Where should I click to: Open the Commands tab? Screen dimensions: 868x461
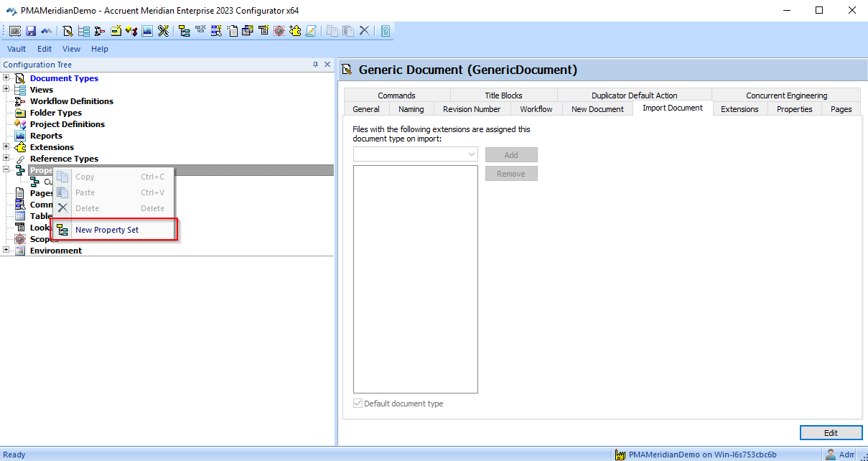click(397, 96)
